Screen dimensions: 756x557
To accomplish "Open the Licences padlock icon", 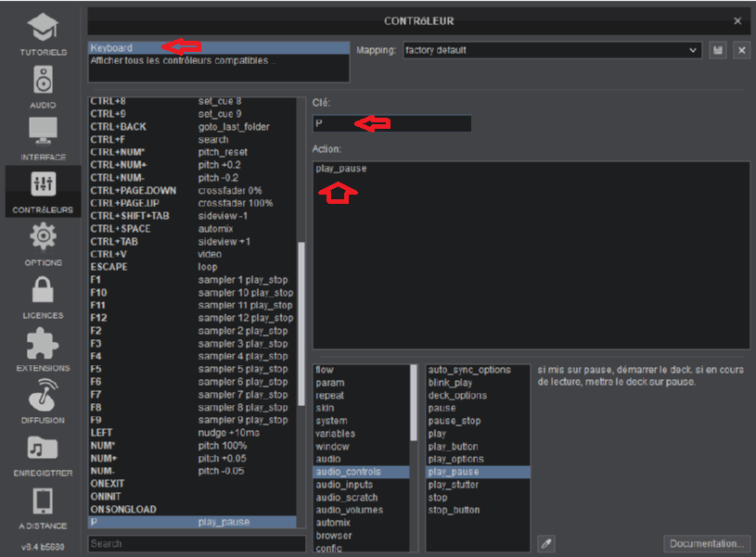I will pyautogui.click(x=43, y=291).
